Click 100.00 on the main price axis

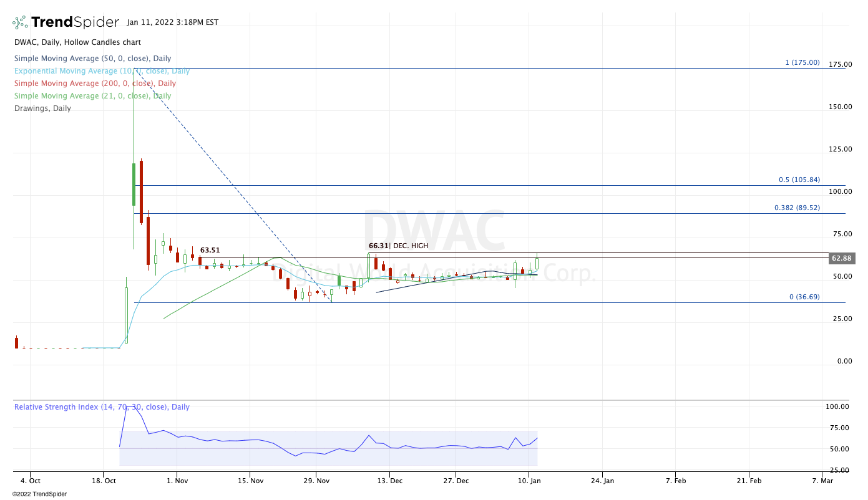click(840, 191)
